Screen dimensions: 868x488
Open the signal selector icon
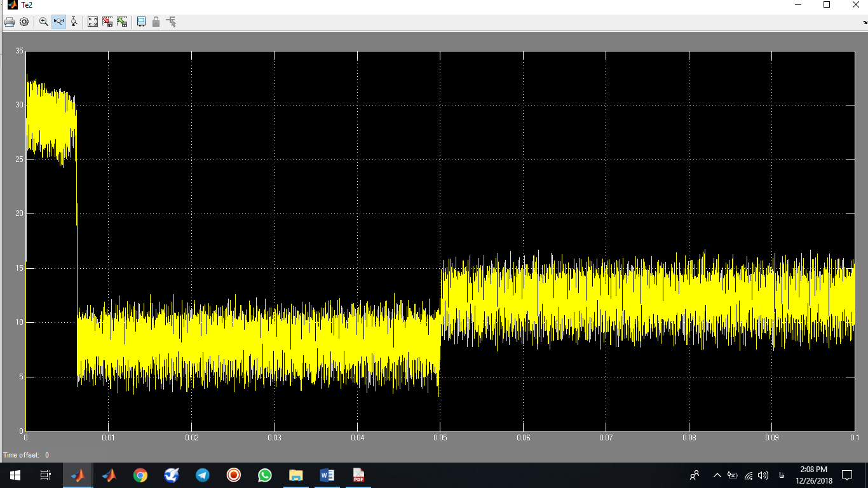point(171,22)
